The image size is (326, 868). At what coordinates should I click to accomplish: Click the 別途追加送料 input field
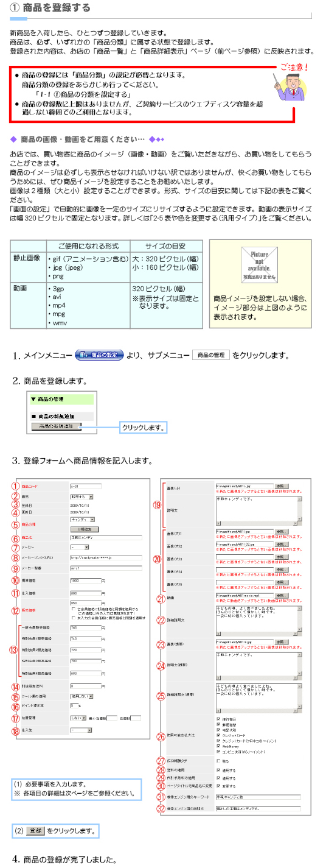click(86, 686)
